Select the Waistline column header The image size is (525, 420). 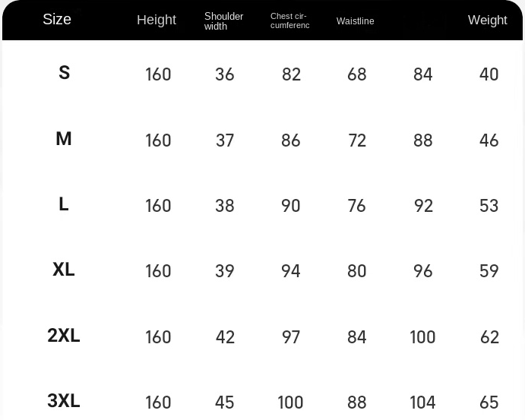[356, 21]
